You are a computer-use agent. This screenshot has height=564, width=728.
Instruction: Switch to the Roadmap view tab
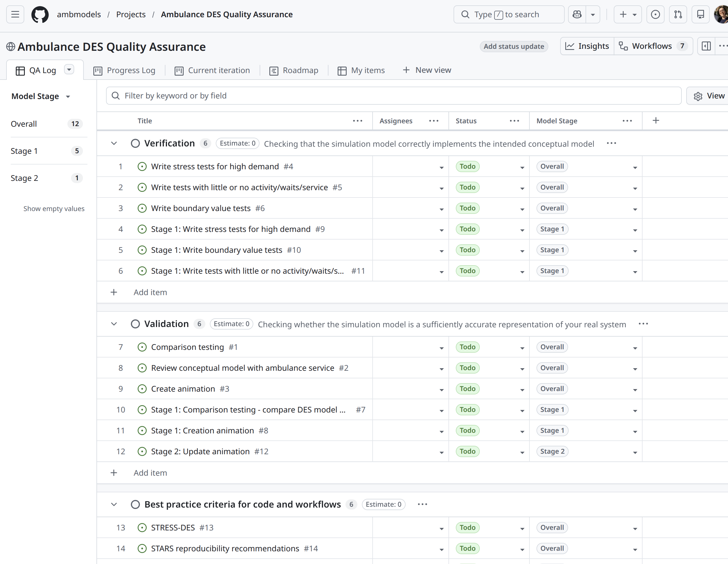point(294,70)
